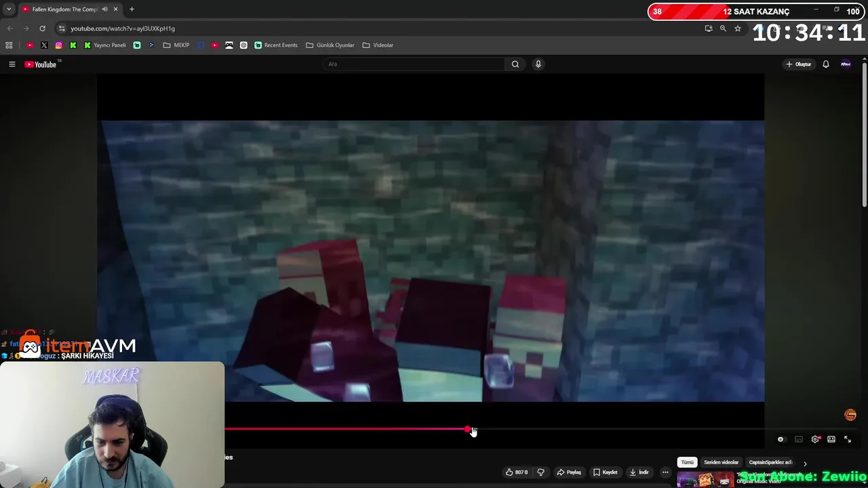Image resolution: width=868 pixels, height=488 pixels.
Task: Open a new browser tab with plus
Action: click(x=132, y=9)
